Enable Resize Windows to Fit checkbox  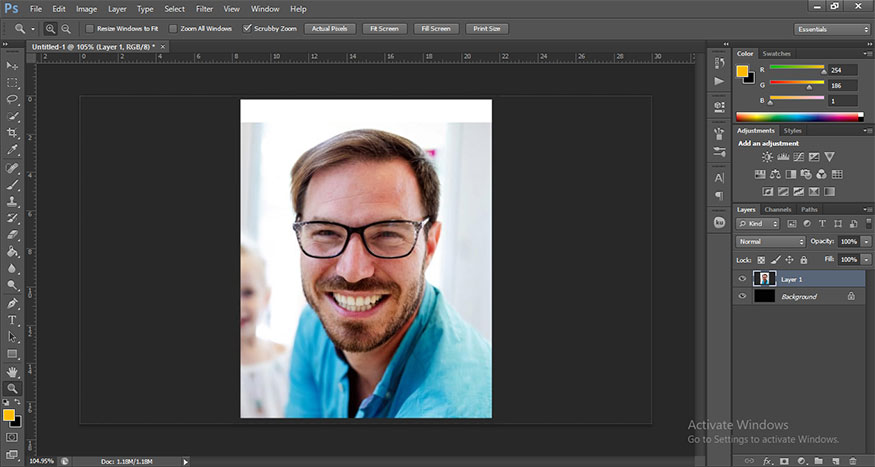click(x=90, y=28)
